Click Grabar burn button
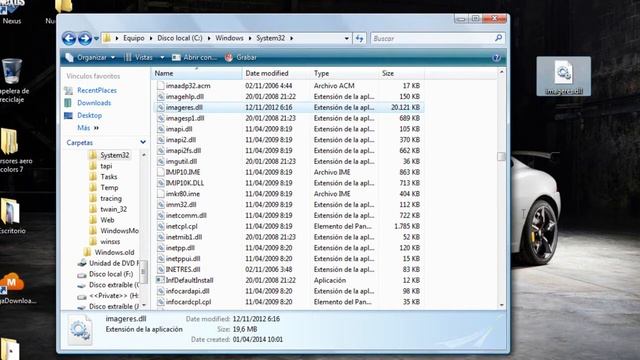 point(241,58)
